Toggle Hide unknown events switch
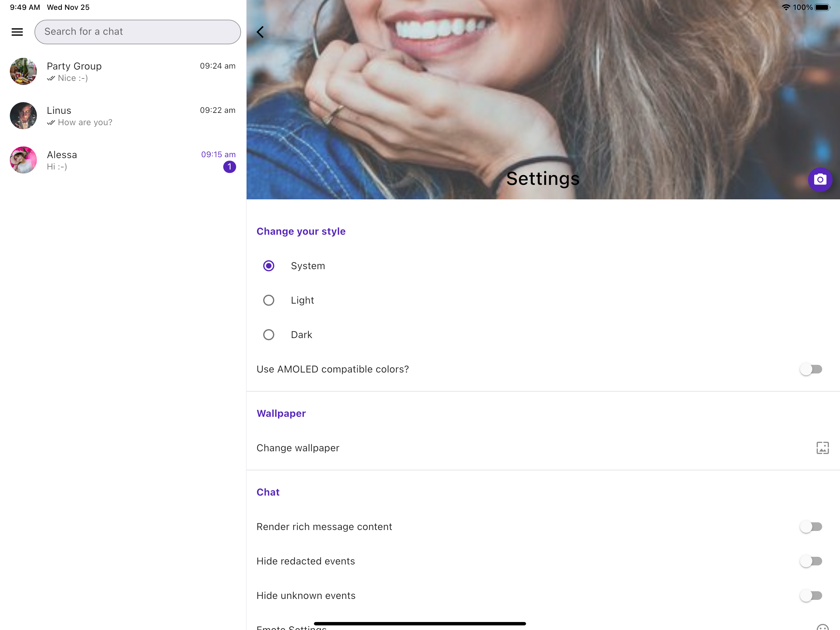This screenshot has height=630, width=840. coord(810,596)
